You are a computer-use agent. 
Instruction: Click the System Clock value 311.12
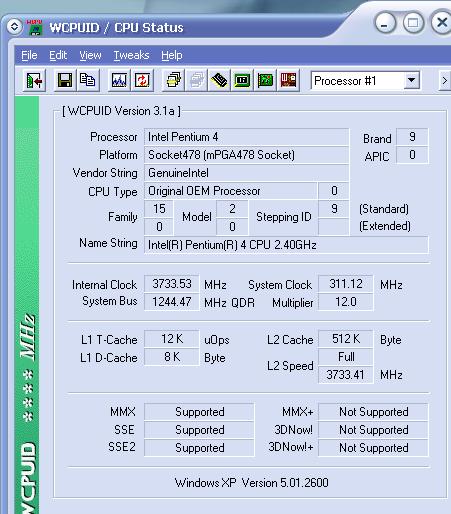pyautogui.click(x=346, y=284)
